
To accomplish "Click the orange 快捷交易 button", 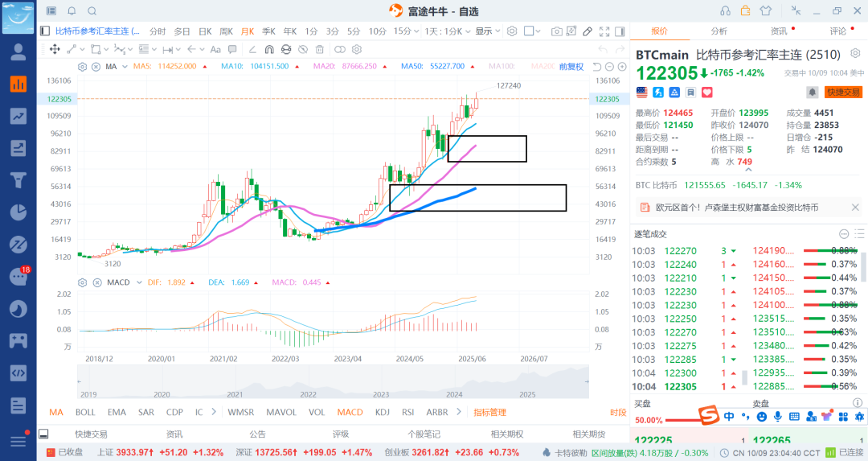I will coord(843,93).
